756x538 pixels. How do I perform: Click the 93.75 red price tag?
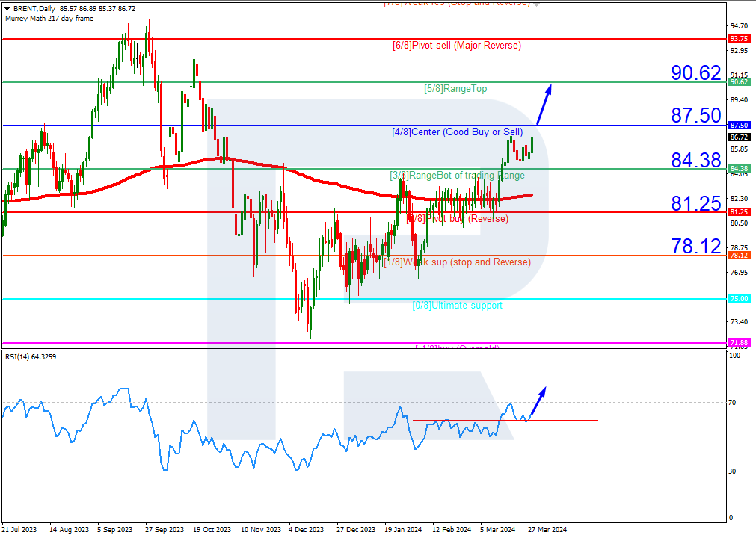[x=739, y=39]
